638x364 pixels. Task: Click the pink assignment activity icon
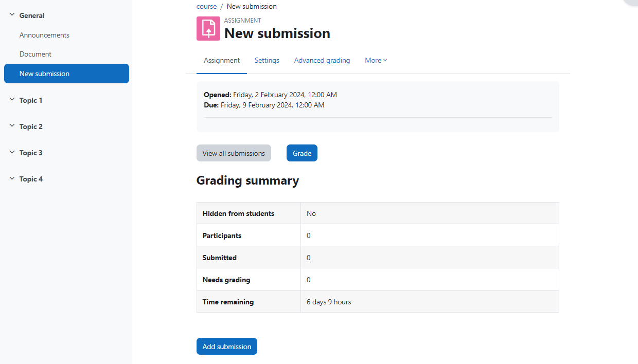coord(208,28)
